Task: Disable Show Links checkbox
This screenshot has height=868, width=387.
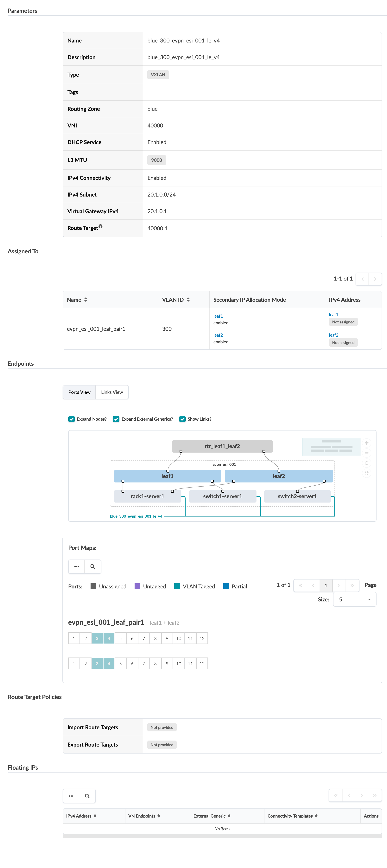Action: pyautogui.click(x=182, y=419)
